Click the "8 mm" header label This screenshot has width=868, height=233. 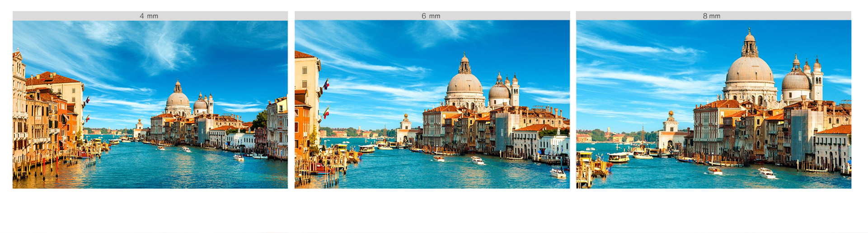point(711,16)
